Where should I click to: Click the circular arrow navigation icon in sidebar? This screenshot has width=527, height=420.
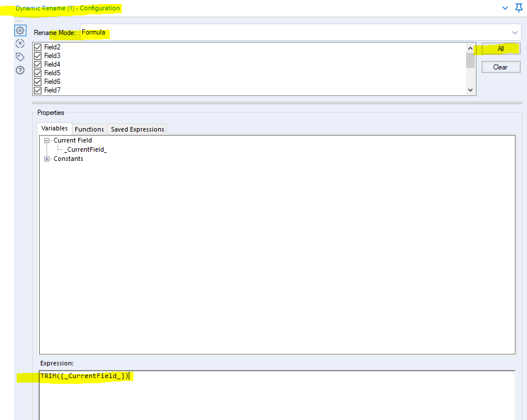click(20, 43)
